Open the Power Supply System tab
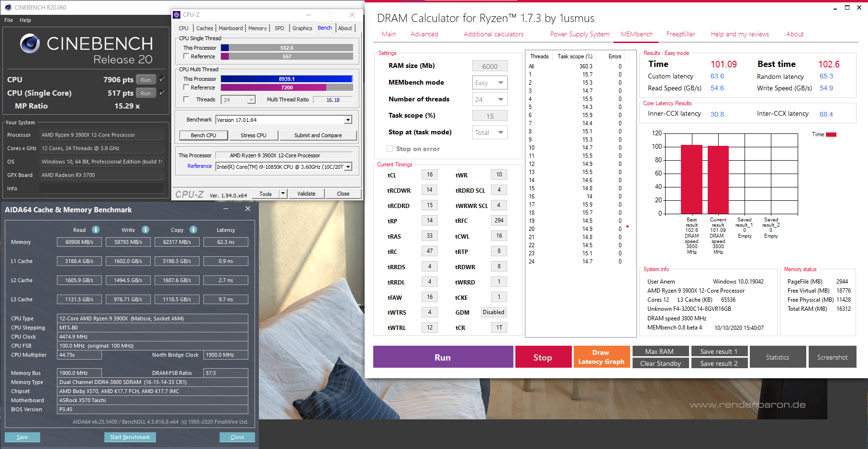Viewport: 868px width, 449px height. coord(580,34)
